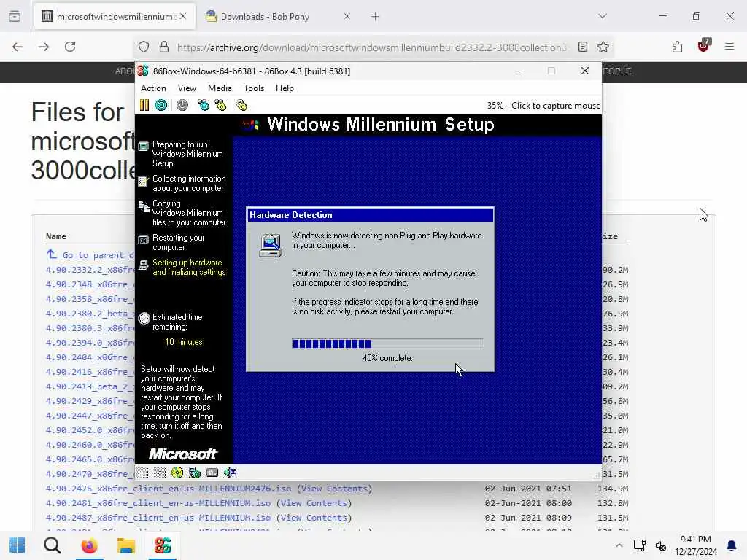Open View Contents for 4.90.2487 iso
This screenshot has height=560, width=747.
(x=314, y=518)
